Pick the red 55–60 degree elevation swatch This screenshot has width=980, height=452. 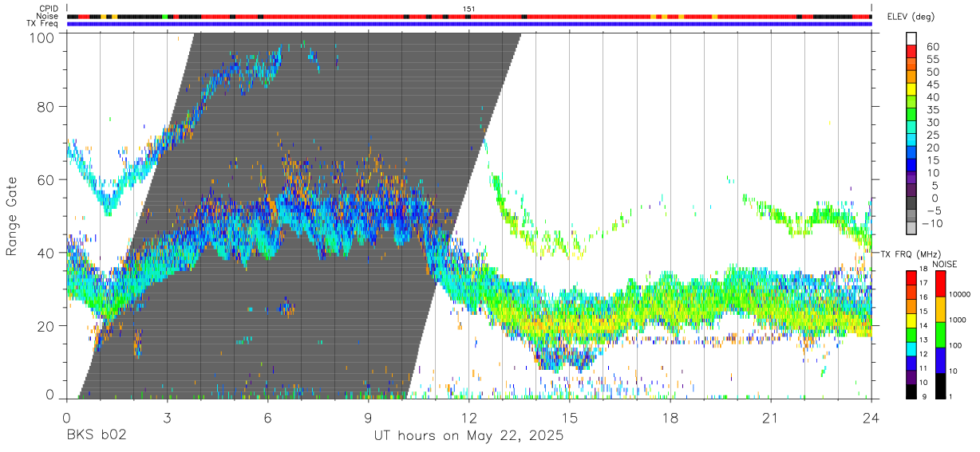911,53
